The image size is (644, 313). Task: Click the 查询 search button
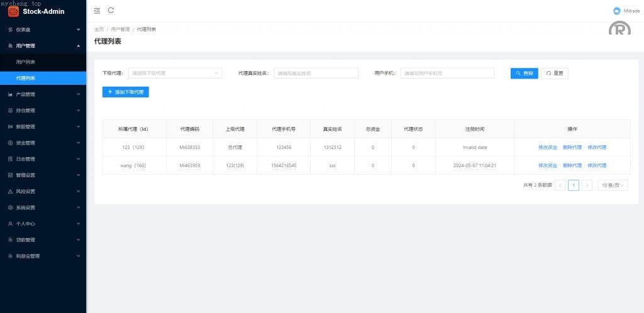(x=524, y=73)
